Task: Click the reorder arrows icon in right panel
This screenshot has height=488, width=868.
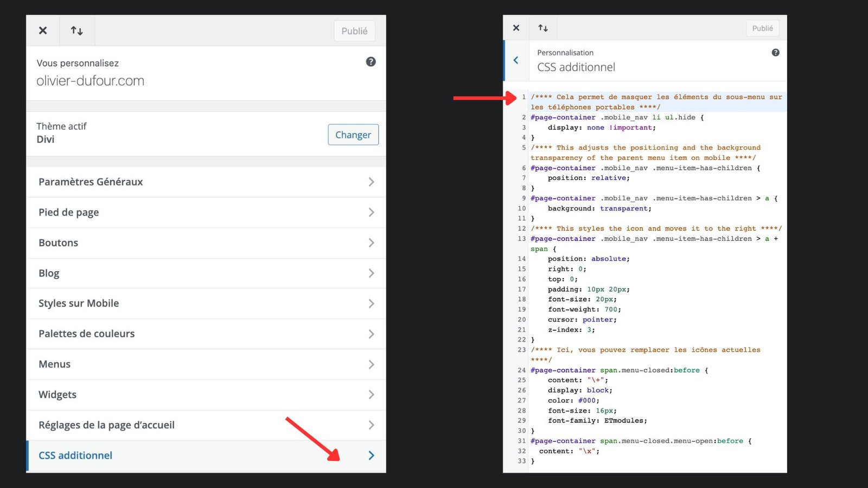Action: [543, 28]
